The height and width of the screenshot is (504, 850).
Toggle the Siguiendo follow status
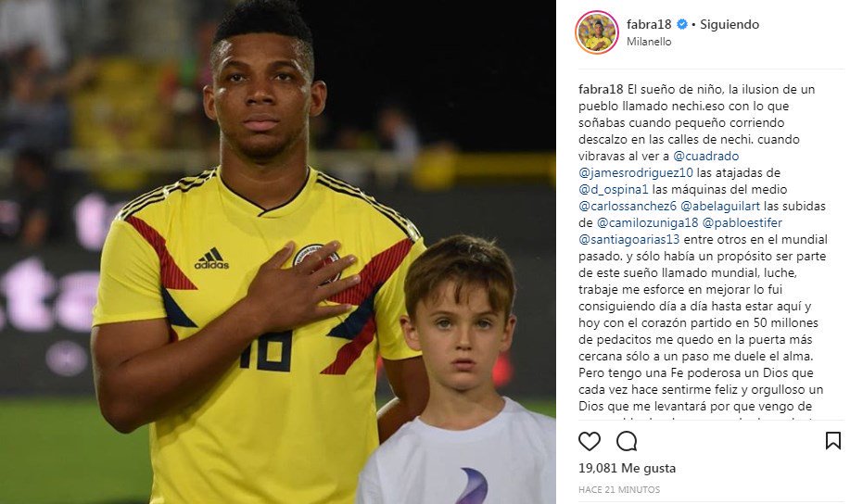point(729,24)
